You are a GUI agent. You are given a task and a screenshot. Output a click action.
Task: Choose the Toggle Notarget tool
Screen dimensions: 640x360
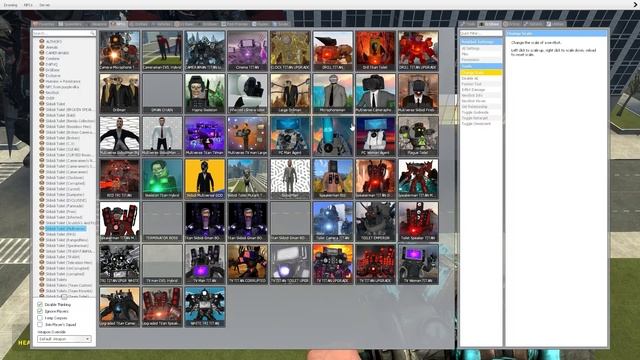coord(481,118)
